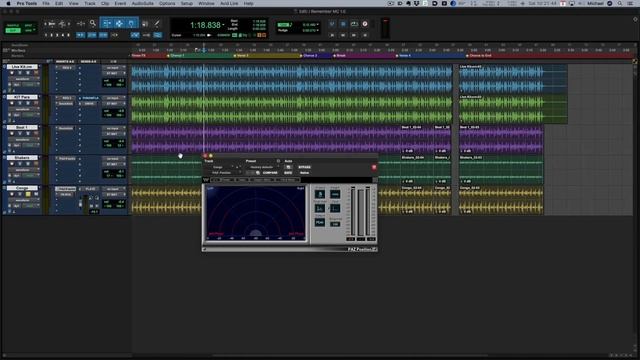Open the File menu
Screen dimensions: 640x360
46,3
